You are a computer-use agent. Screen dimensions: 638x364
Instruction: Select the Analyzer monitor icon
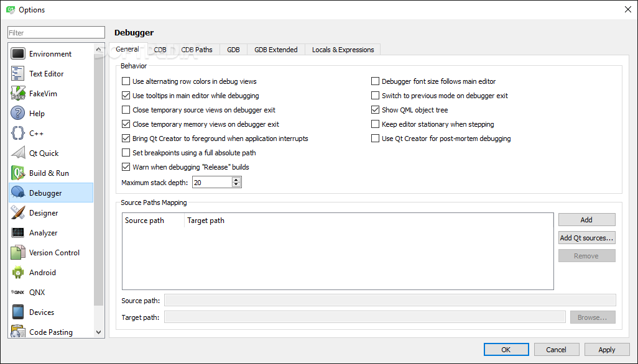point(18,232)
